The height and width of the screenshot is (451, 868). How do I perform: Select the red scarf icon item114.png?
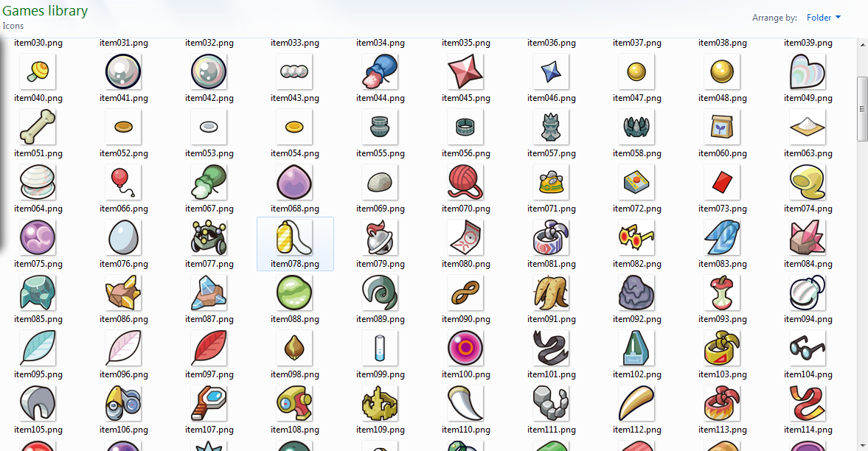click(808, 403)
